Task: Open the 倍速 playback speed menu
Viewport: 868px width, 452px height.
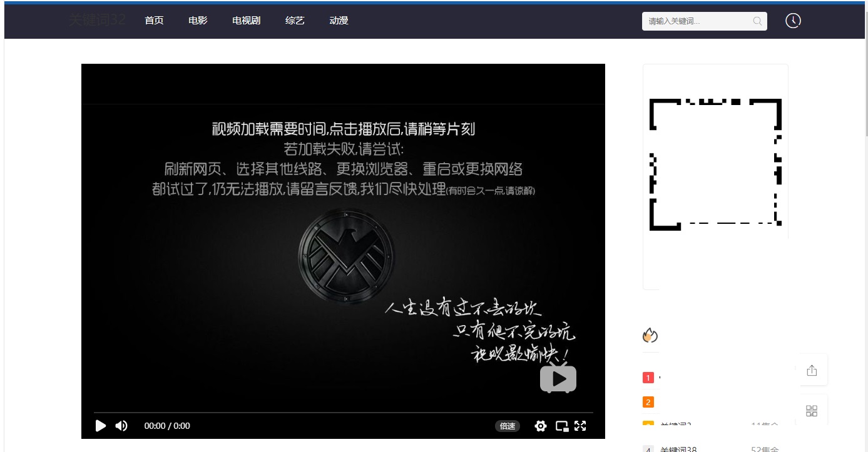Action: tap(508, 426)
